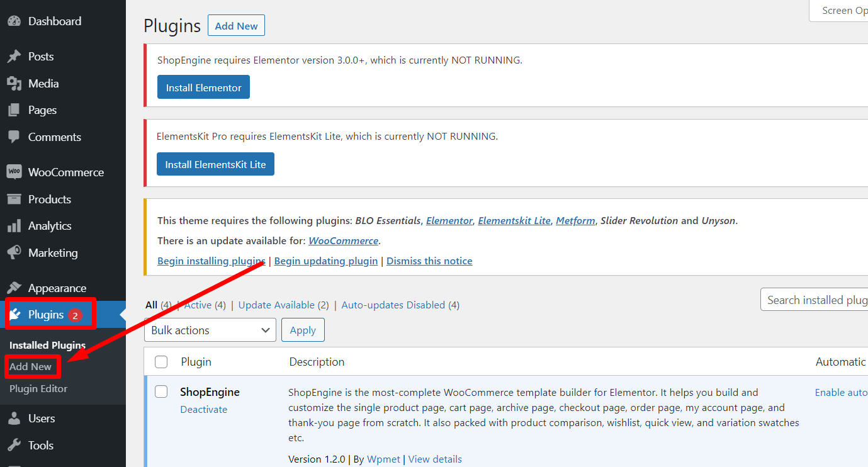The image size is (868, 467).
Task: Deactivate the ShopEngine plugin
Action: [x=204, y=409]
